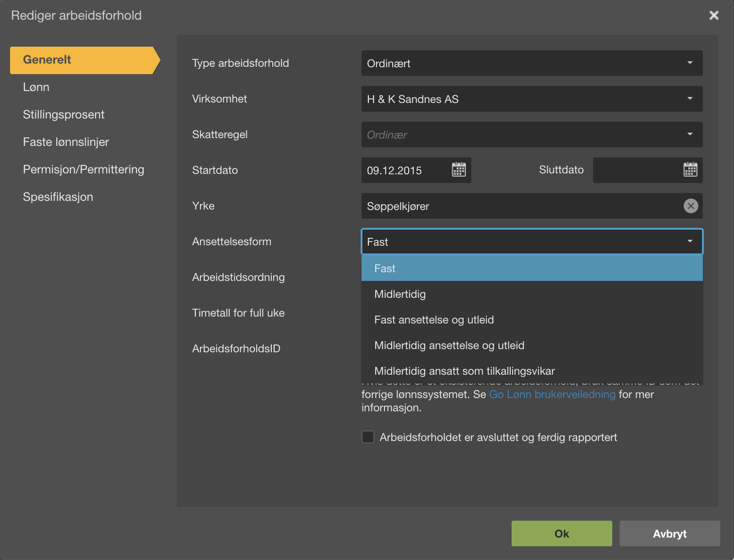Close the Rediger arbeidsforhold dialog
This screenshot has width=734, height=560.
714,16
